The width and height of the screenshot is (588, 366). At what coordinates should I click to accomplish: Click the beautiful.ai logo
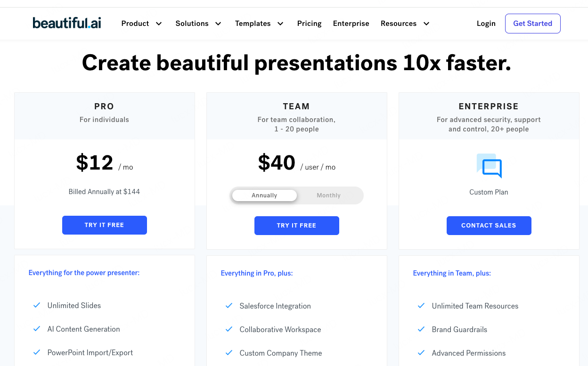(x=67, y=23)
